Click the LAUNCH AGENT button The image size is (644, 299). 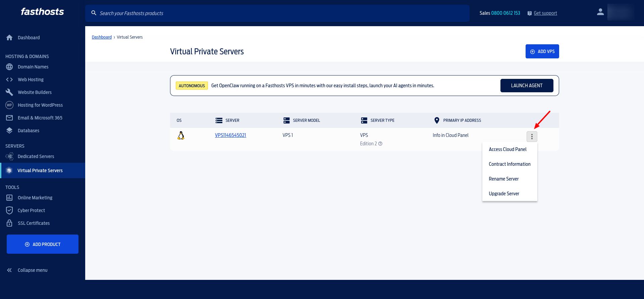point(527,86)
